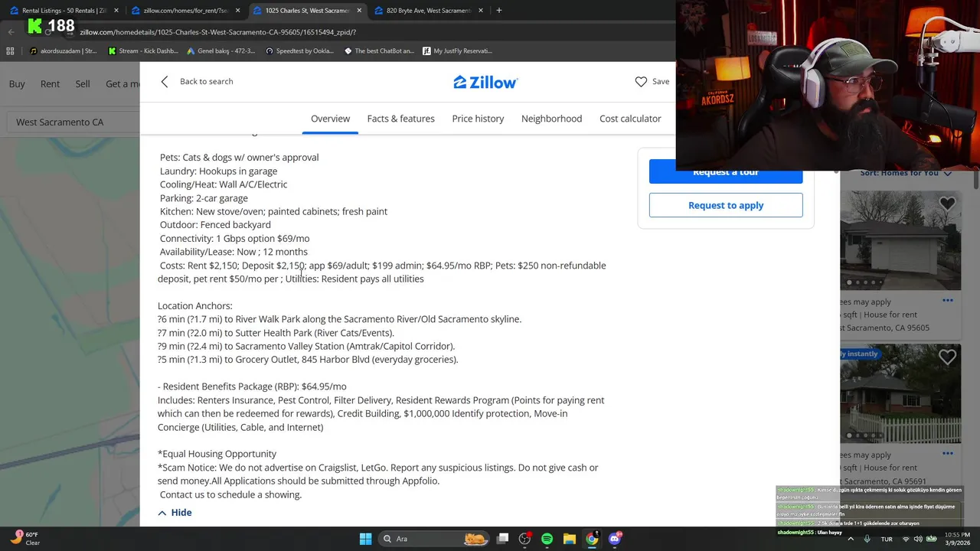This screenshot has height=551, width=980.
Task: Click the '*Equal Housing Opportunity' text
Action: pos(217,454)
